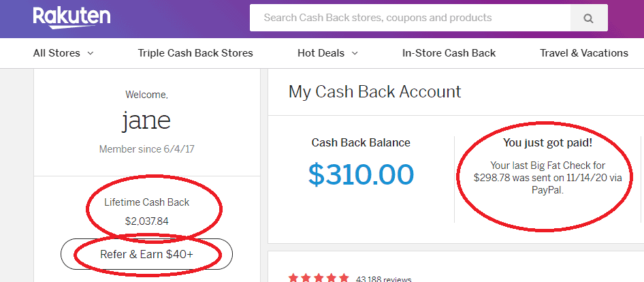Viewport: 644px width, 282px height.
Task: Click the middle red rating star
Action: [319, 278]
